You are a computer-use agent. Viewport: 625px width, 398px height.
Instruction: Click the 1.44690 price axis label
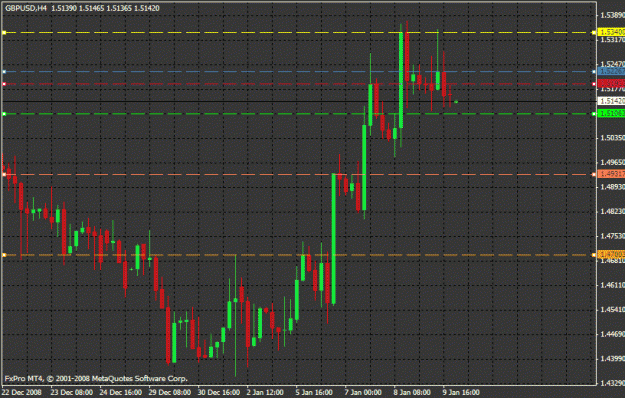coord(612,334)
